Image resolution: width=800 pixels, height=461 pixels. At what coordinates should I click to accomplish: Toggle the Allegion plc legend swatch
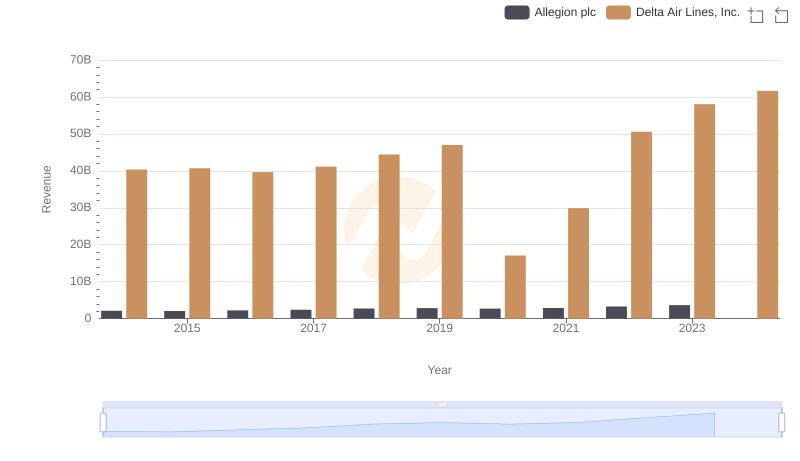[x=517, y=13]
